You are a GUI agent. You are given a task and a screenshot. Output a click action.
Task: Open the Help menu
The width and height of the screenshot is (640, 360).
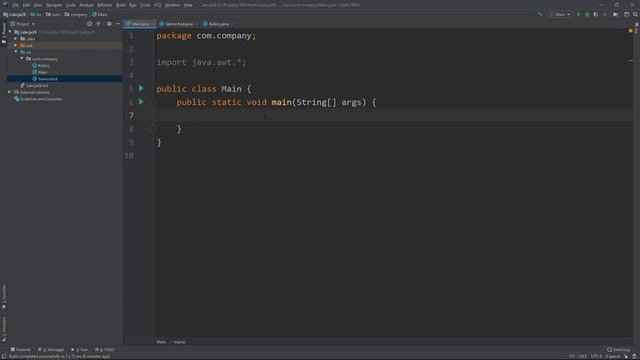(188, 5)
